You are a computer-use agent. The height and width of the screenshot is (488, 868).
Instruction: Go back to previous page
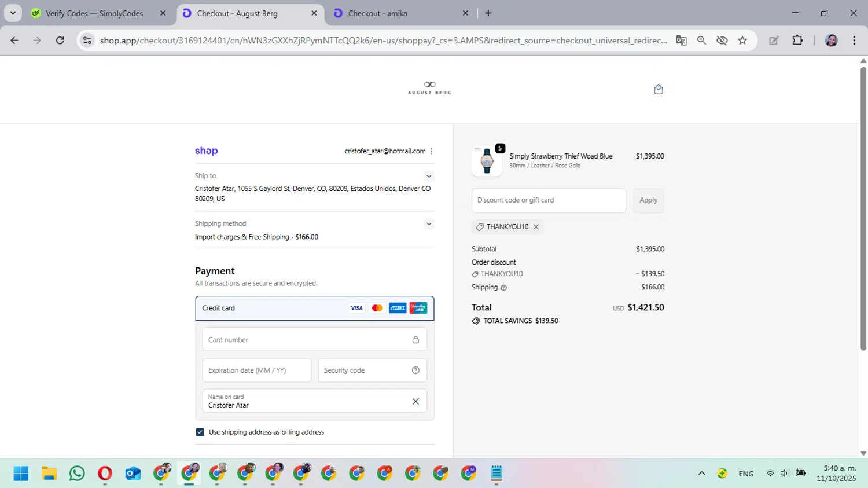(14, 41)
